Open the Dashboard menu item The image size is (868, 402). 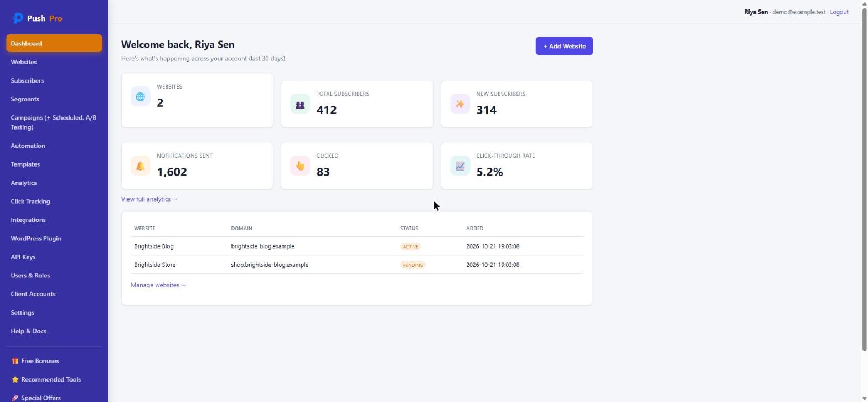(54, 44)
